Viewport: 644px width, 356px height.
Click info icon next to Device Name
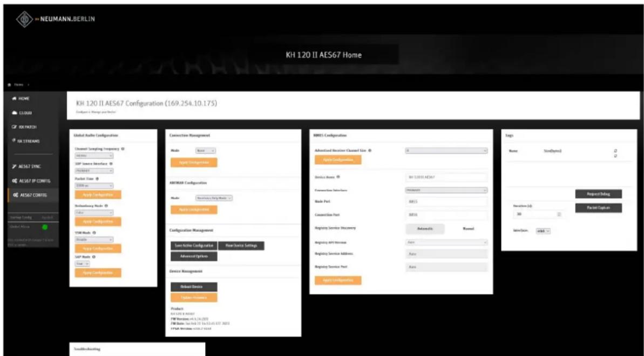338,177
